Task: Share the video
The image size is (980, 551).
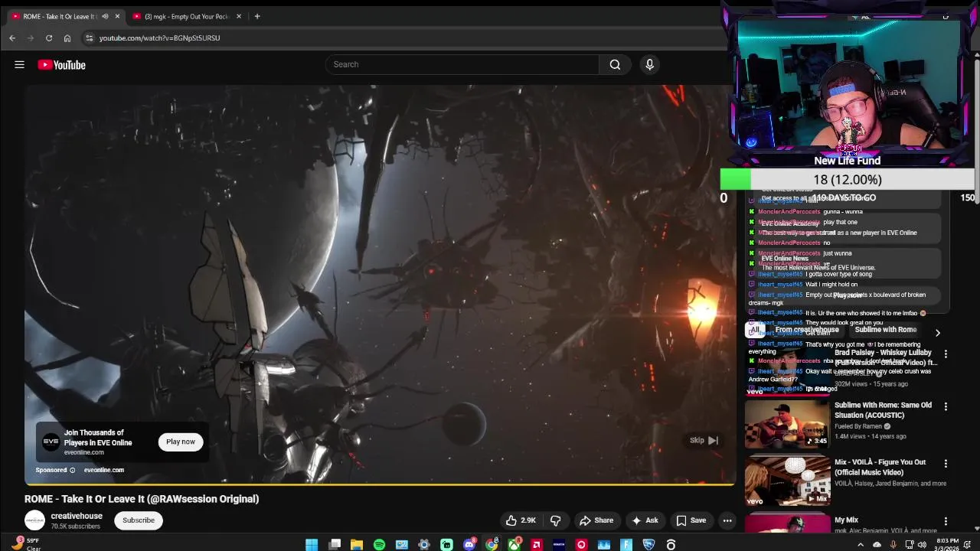Action: click(x=596, y=520)
